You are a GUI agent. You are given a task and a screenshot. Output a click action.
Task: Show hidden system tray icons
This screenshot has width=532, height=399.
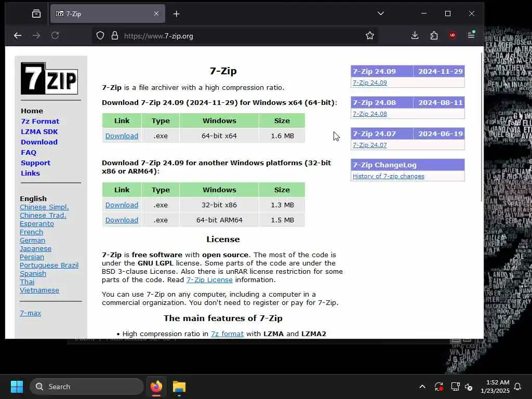(422, 387)
